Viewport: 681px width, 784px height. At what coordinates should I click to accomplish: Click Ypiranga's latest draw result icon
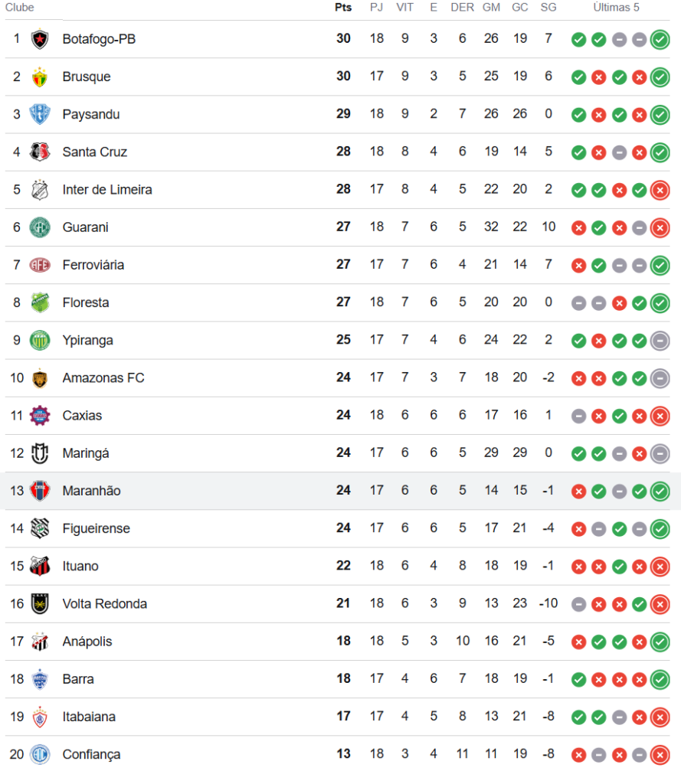660,341
